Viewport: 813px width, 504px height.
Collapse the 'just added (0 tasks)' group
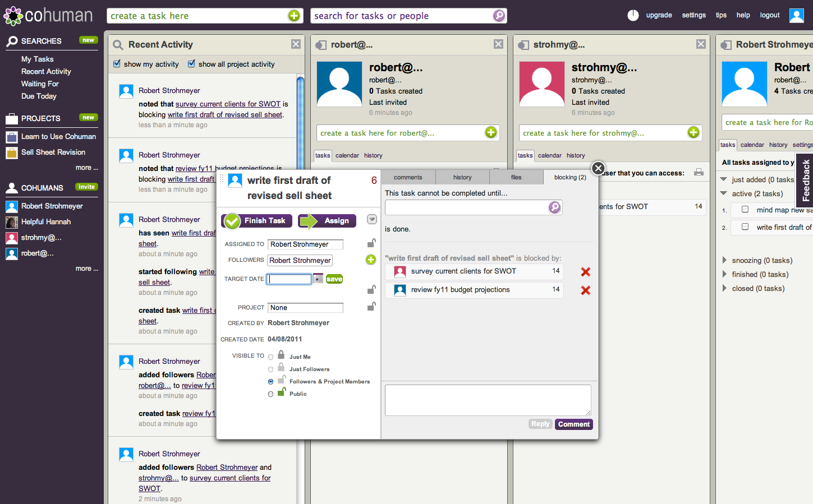724,179
